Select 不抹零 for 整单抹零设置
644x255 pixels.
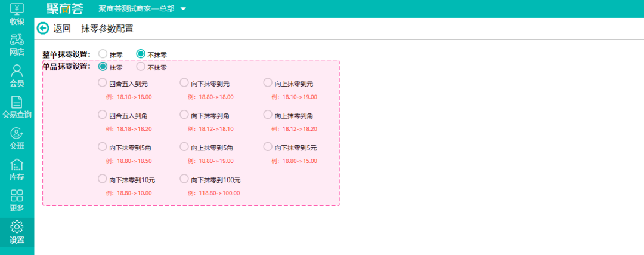pyautogui.click(x=141, y=54)
